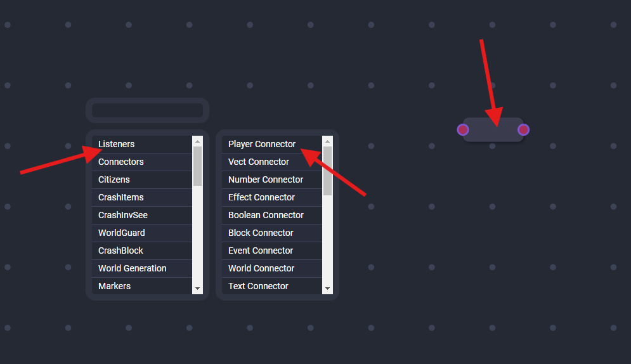Add an Event Connector
631x364 pixels.
coord(271,250)
